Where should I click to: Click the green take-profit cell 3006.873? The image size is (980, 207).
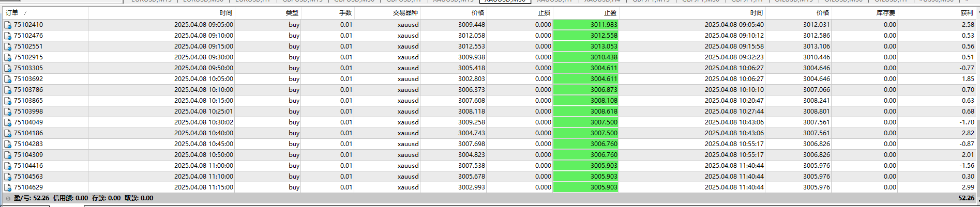(x=586, y=90)
